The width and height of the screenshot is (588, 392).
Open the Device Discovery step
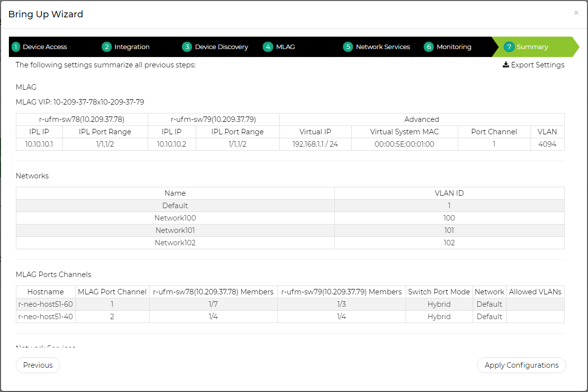point(221,47)
